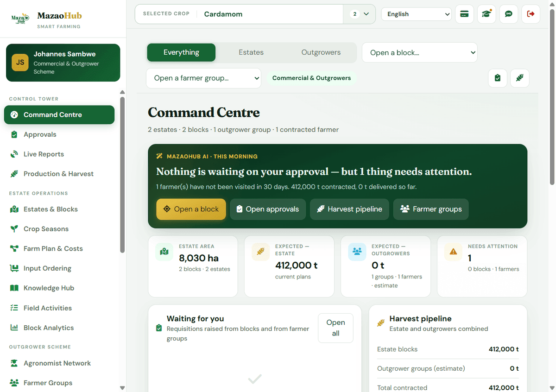556x392 pixels.
Task: Open Farmer Groups in sidebar
Action: pyautogui.click(x=59, y=383)
